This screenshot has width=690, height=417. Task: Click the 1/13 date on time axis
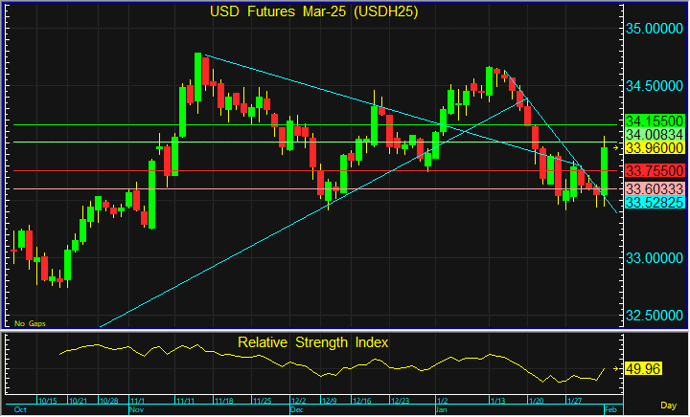497,400
